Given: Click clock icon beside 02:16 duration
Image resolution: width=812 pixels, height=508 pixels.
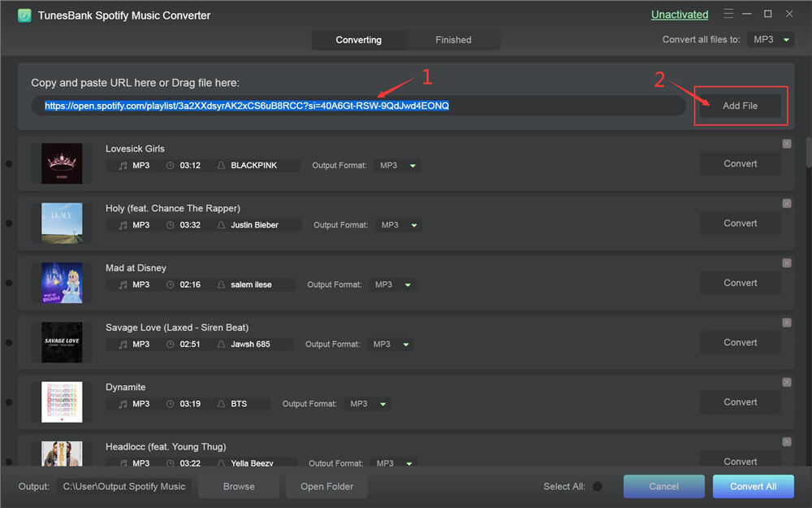Looking at the screenshot, I should coord(170,284).
